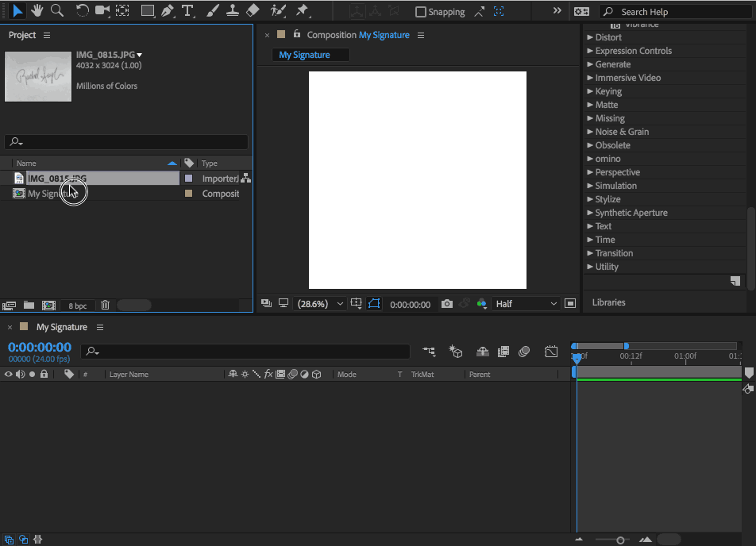This screenshot has height=546, width=756.
Task: Click the blue current time 0:00:00:00 display
Action: [40, 347]
